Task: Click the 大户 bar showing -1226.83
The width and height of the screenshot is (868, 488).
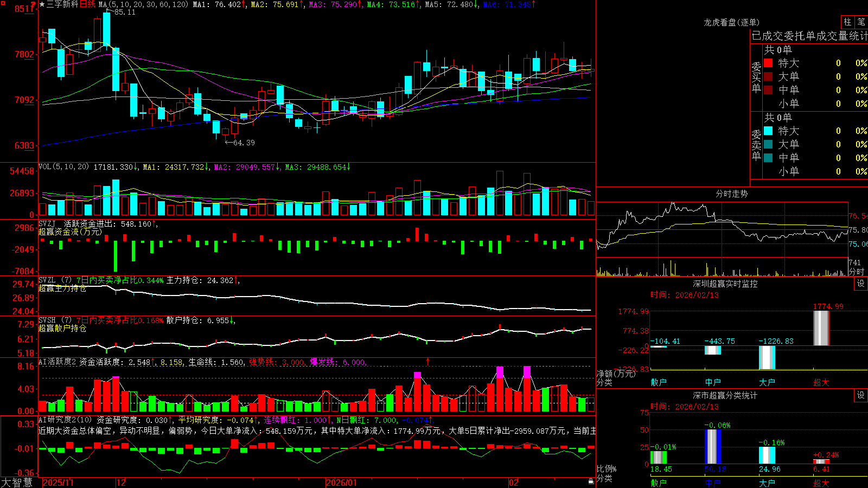Action: (767, 357)
